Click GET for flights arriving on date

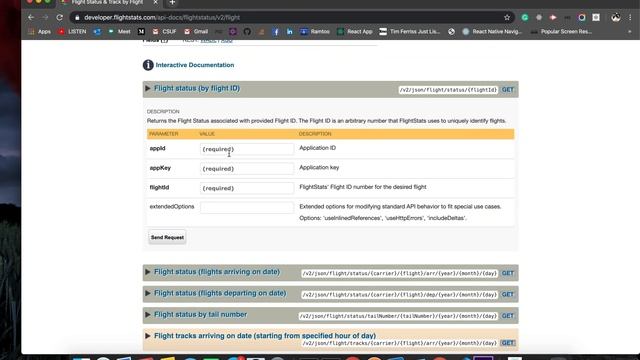(508, 273)
